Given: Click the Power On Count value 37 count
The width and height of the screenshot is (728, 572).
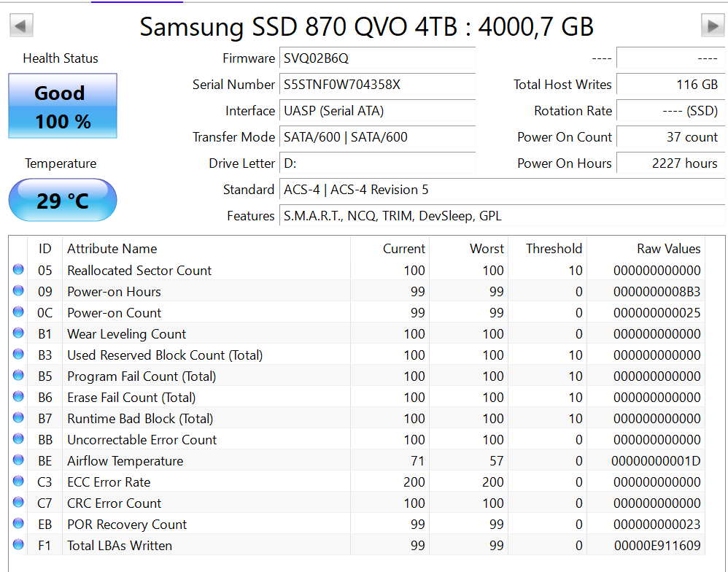Looking at the screenshot, I should [670, 137].
